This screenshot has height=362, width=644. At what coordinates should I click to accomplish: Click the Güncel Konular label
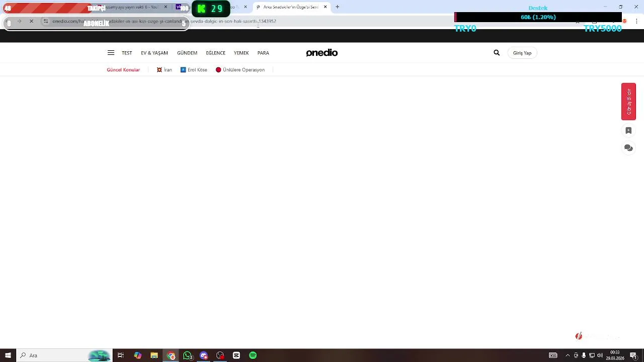pyautogui.click(x=123, y=70)
